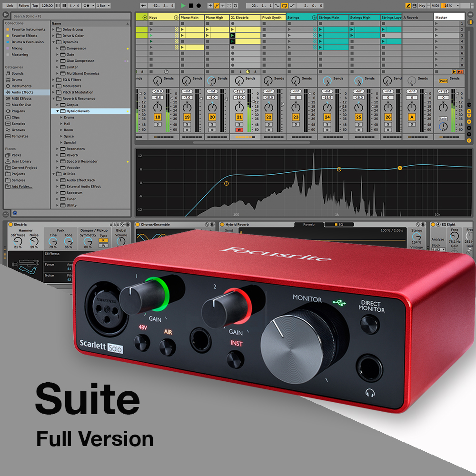The image size is (476, 476).
Task: Toggle Hybrid Reverb device activator
Action: pyautogui.click(x=222, y=225)
